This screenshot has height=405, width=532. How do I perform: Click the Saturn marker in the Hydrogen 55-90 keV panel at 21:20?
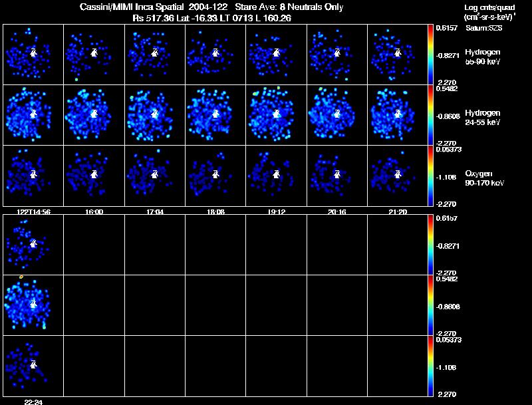[x=398, y=53]
